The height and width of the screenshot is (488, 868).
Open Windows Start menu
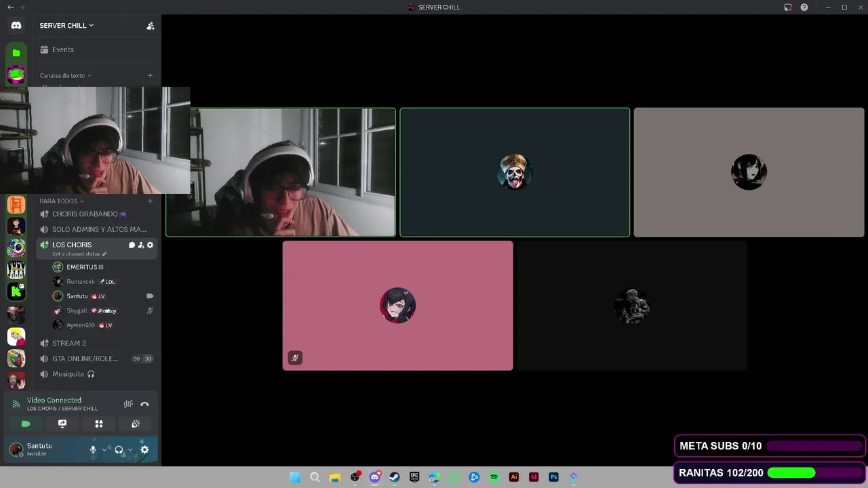point(295,477)
